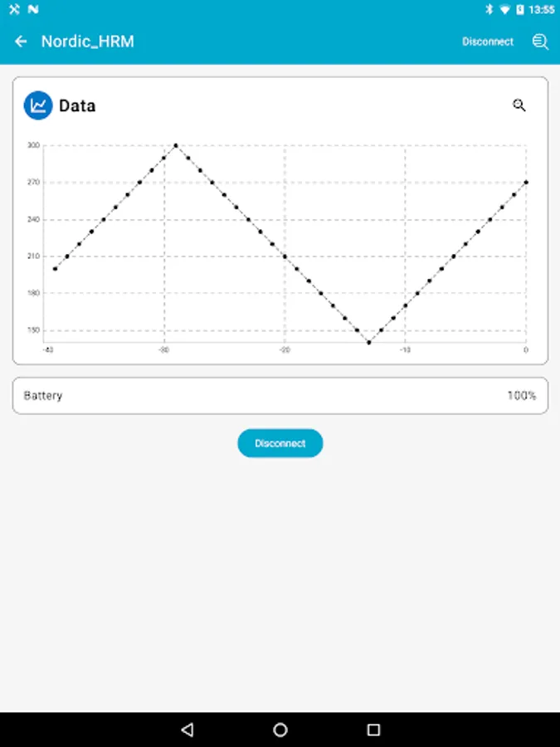This screenshot has height=747, width=560.
Task: Tap the blue chart icon beside Data
Action: tap(38, 105)
